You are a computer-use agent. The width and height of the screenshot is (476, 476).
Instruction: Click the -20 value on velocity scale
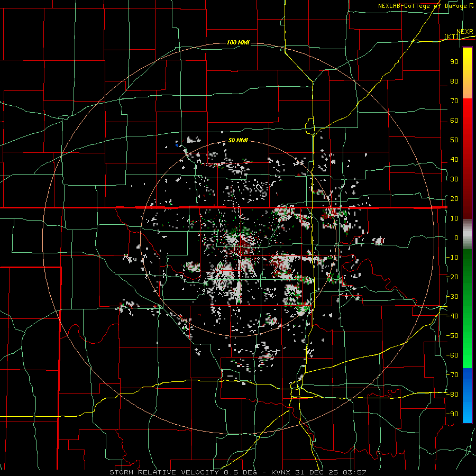[452, 277]
